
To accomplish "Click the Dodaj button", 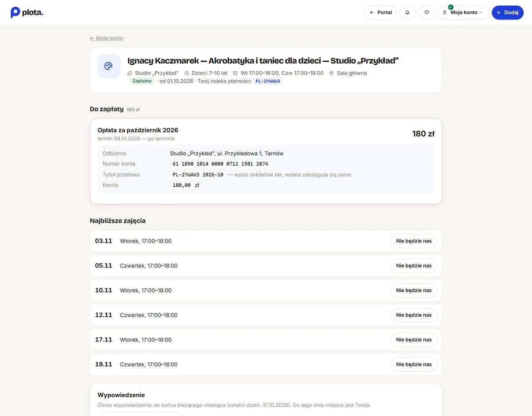I will (x=508, y=12).
